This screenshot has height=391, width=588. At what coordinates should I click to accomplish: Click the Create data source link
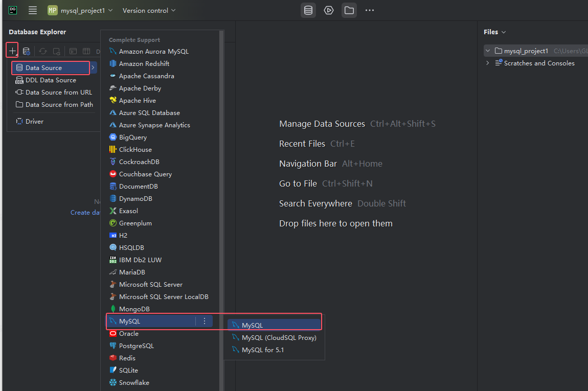pyautogui.click(x=85, y=213)
